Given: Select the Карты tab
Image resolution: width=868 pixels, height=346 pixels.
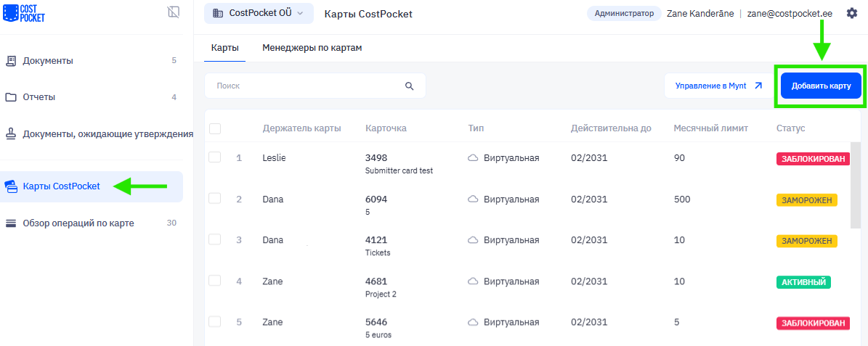Looking at the screenshot, I should [x=225, y=48].
